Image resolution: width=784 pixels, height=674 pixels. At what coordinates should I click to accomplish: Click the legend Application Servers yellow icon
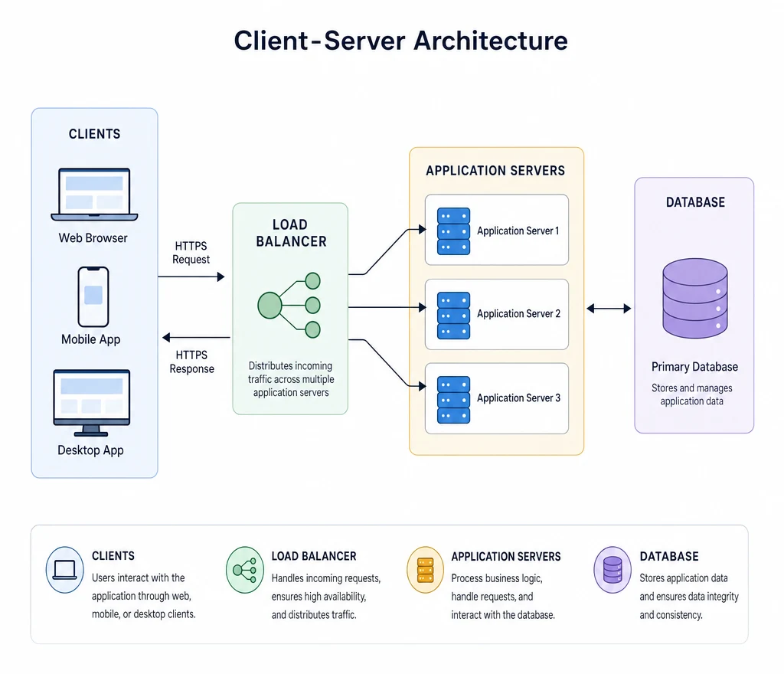tap(425, 570)
